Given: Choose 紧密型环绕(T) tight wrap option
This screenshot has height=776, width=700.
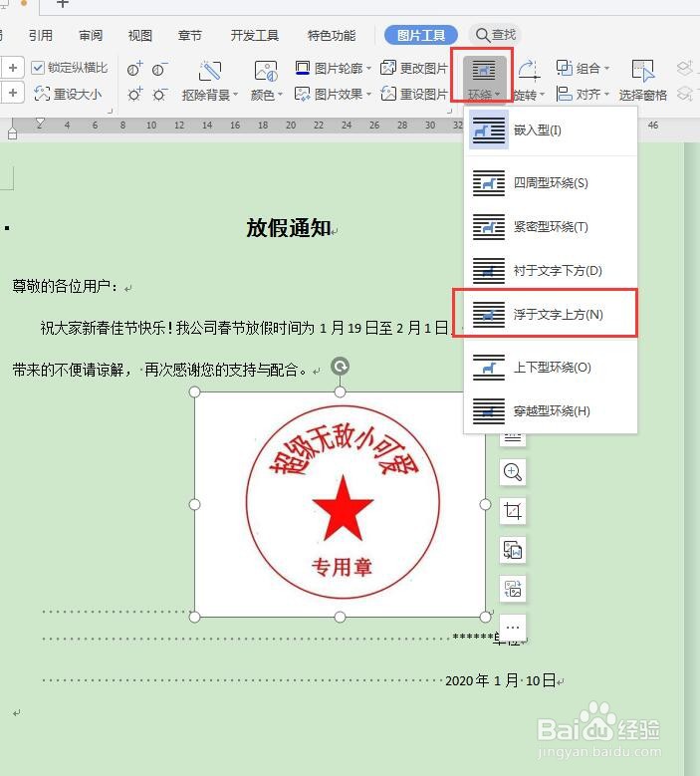Looking at the screenshot, I should (550, 227).
